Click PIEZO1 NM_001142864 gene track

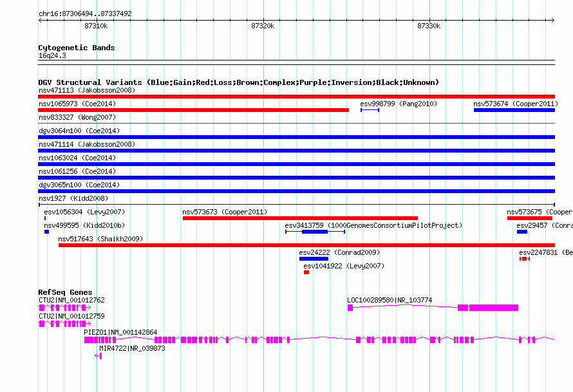click(319, 340)
